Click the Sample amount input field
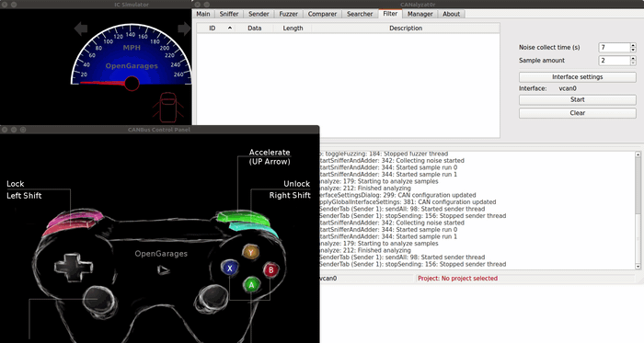Viewport: 644px width, 343px height. pyautogui.click(x=614, y=61)
